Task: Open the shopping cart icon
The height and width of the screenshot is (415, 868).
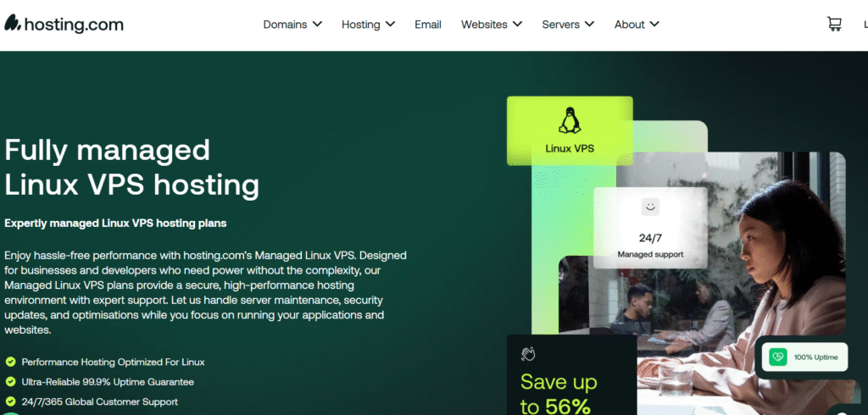Action: coord(834,24)
